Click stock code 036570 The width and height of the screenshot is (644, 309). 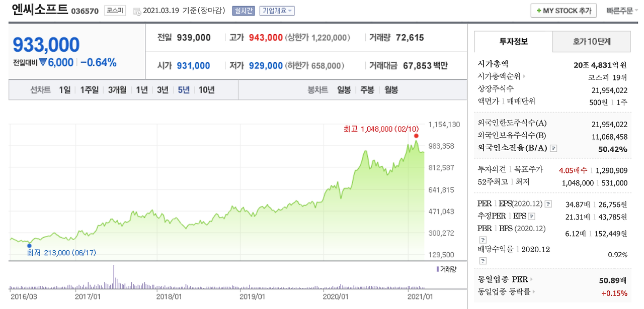pyautogui.click(x=86, y=11)
